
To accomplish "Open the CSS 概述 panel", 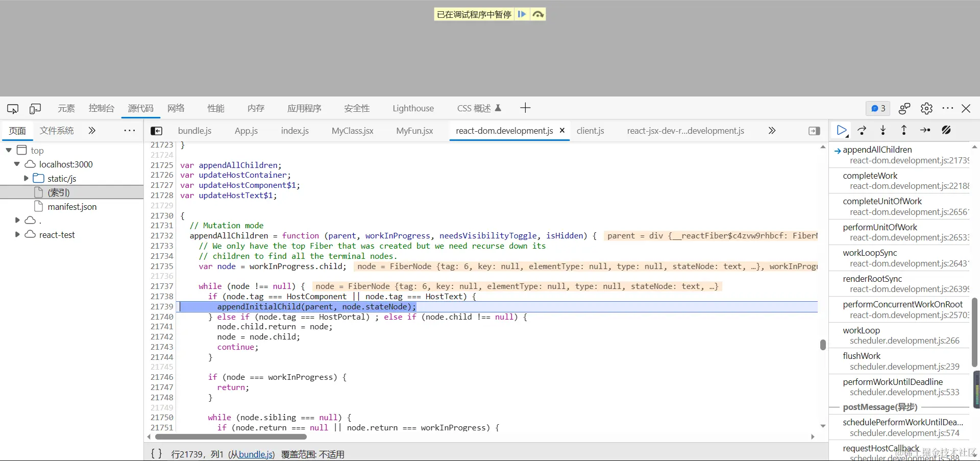I will (x=479, y=108).
